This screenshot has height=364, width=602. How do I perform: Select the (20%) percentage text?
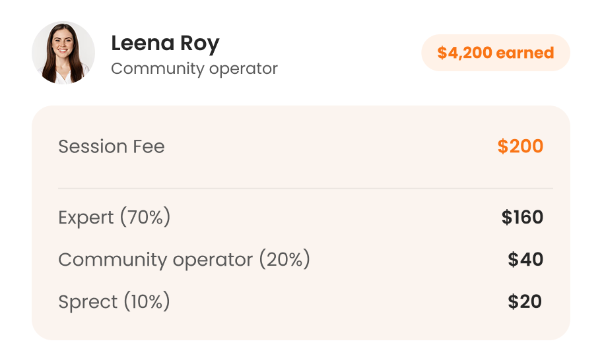pyautogui.click(x=284, y=260)
